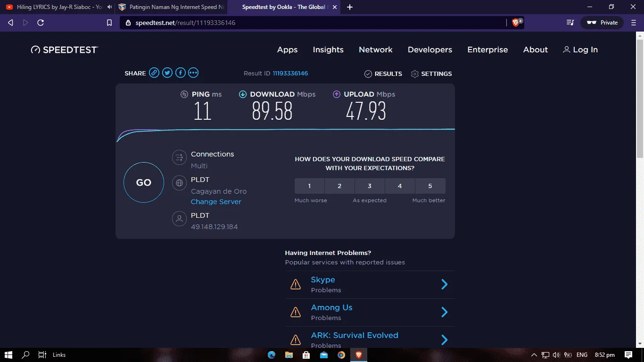Viewport: 644px width, 362px height.
Task: Rate download speed as 5, much better
Action: [x=430, y=186]
